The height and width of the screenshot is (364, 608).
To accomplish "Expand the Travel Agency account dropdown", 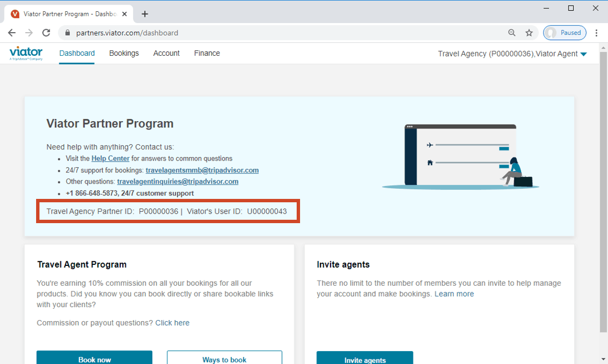I will [512, 54].
